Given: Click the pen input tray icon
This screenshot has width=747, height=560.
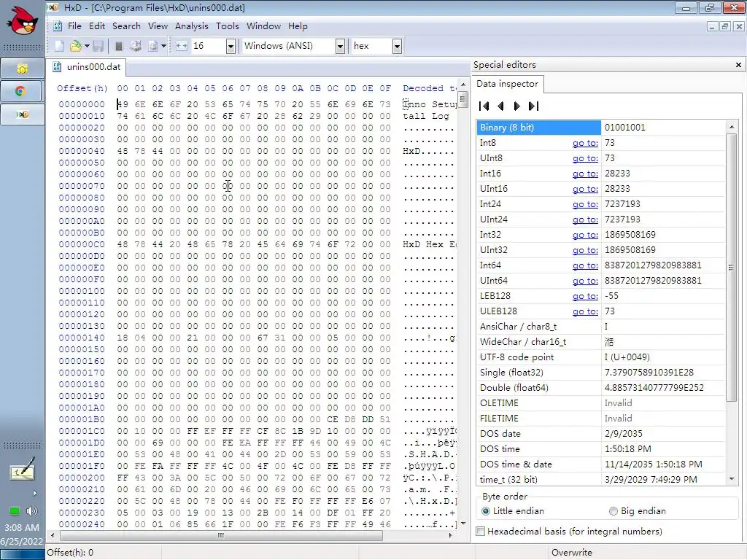Looking at the screenshot, I should point(22,469).
